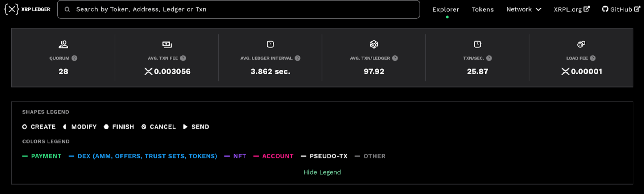Click the Avg. Txn/Ledger stacked layers icon
Viewport: 644px width, 194px height.
tap(374, 44)
